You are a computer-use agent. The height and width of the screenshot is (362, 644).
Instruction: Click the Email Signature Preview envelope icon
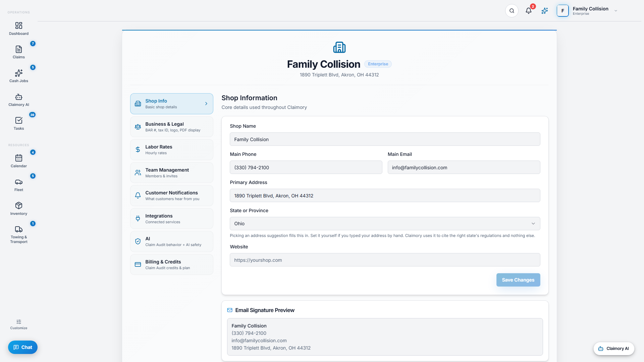230,310
